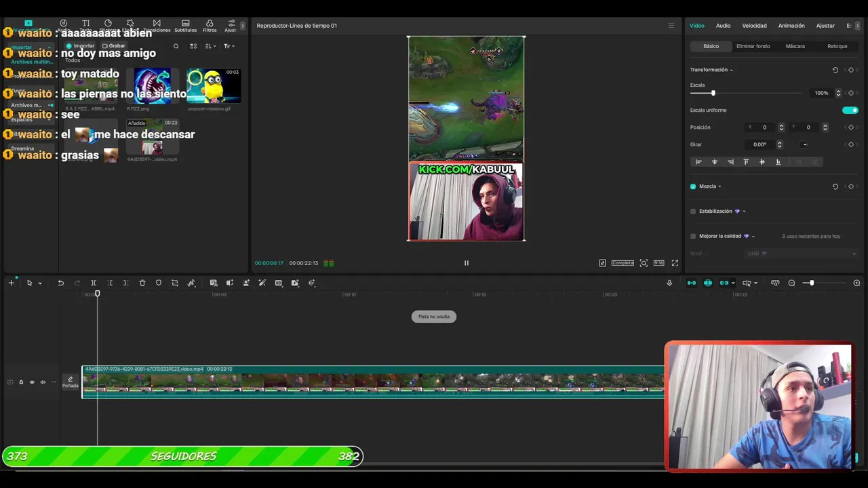Adjust the timeline zoom slider

point(811,283)
